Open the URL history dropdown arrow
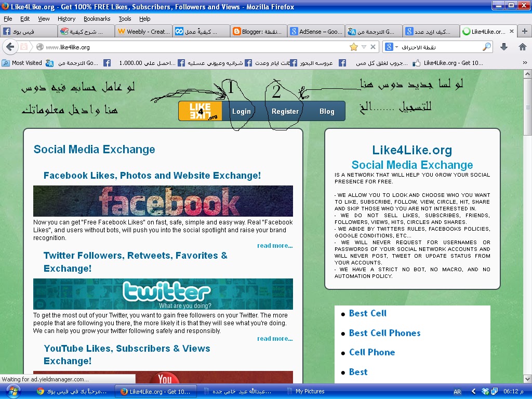Screen dimensions: 532x399 (364, 47)
